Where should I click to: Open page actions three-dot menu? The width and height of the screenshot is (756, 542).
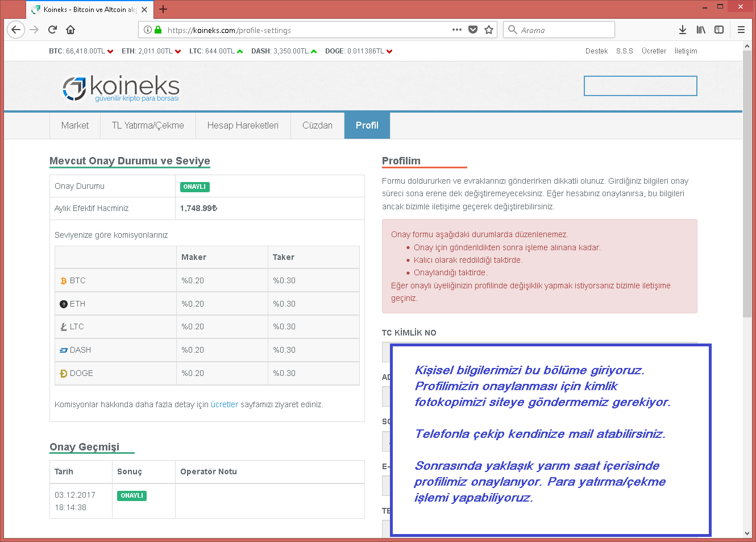coord(457,30)
